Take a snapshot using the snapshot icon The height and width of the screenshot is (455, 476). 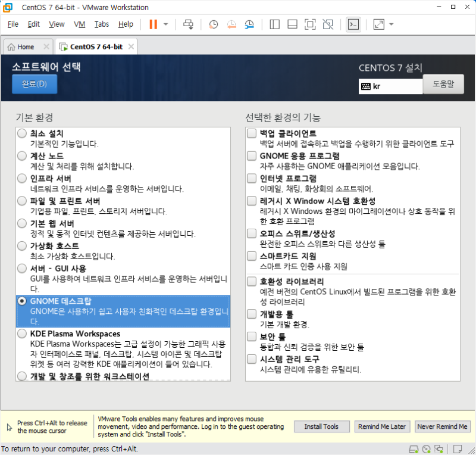pyautogui.click(x=213, y=24)
